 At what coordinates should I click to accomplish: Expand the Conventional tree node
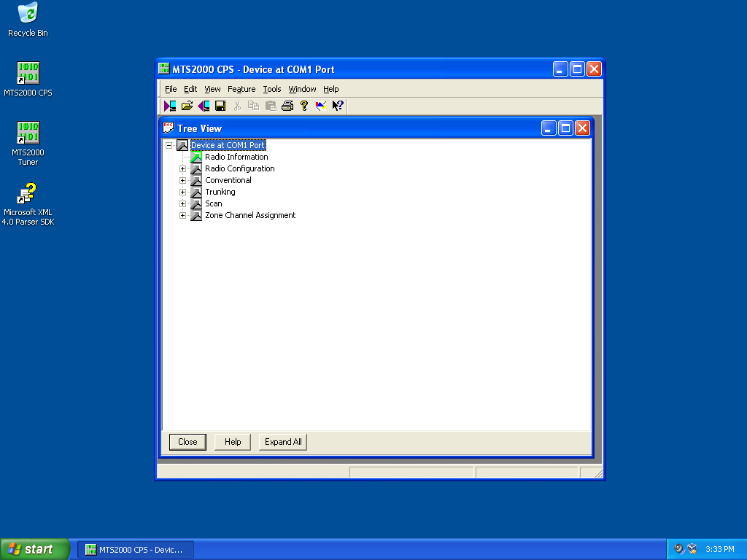coord(182,181)
